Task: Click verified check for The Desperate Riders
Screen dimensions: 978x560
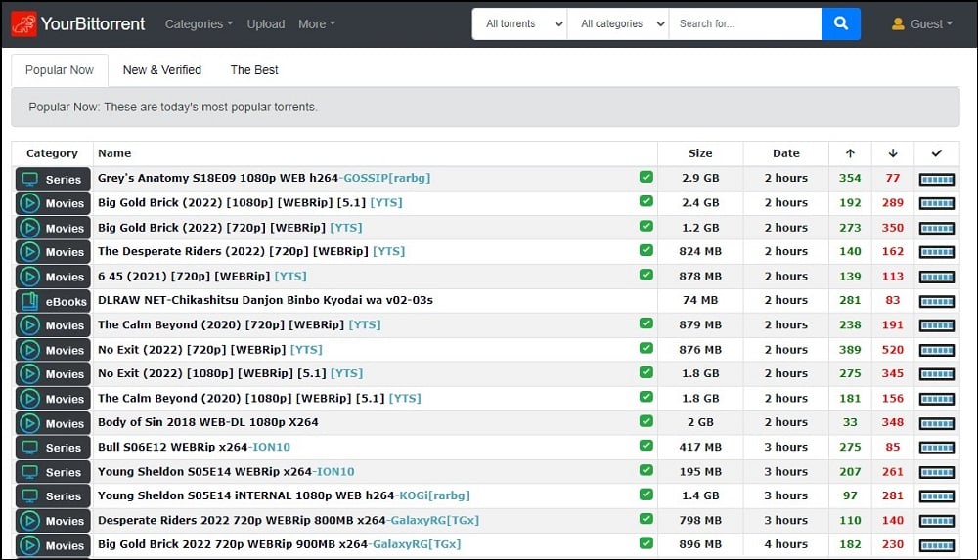Action: [646, 250]
